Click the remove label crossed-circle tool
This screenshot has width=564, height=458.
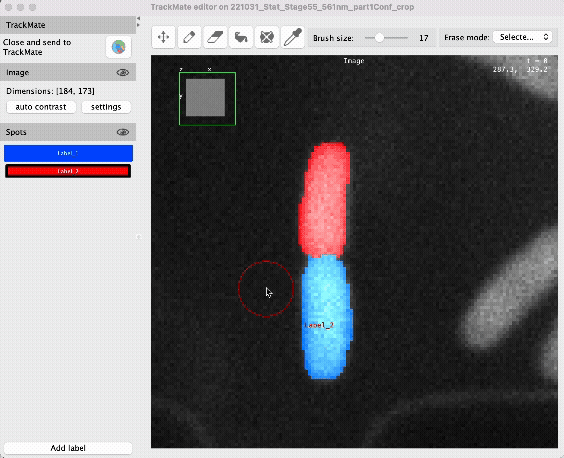(267, 37)
